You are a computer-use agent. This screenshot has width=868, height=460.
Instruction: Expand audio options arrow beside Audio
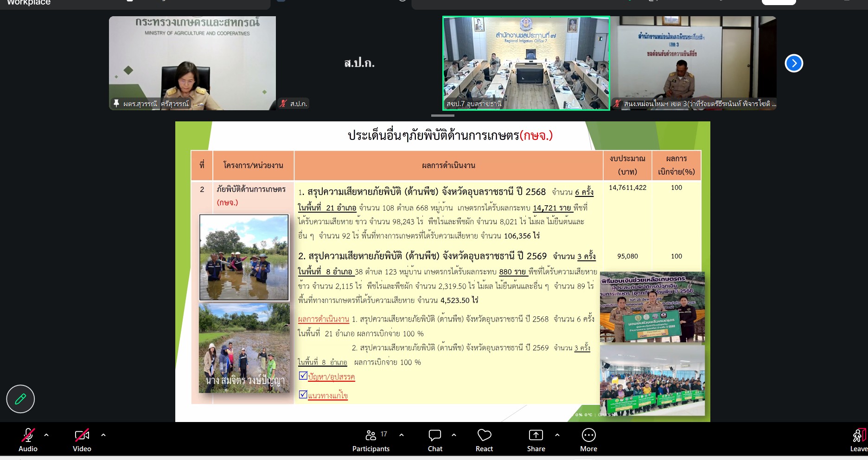(46, 435)
